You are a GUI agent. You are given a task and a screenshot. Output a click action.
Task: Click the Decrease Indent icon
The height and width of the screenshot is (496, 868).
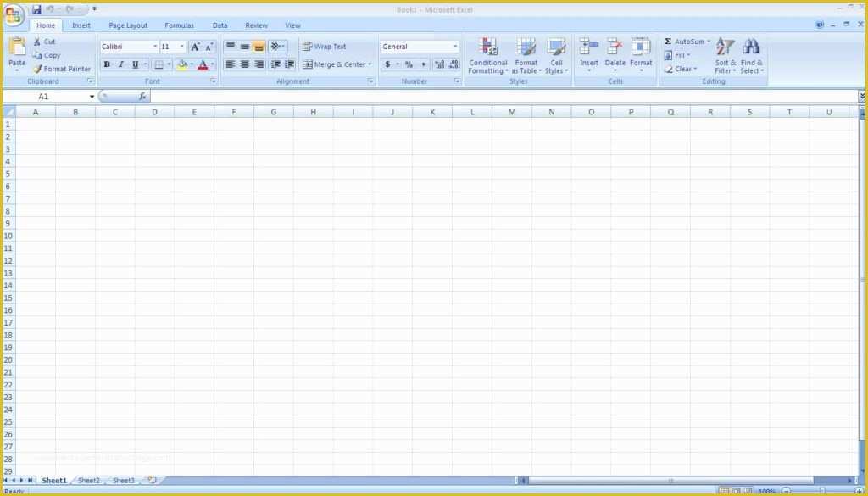(x=275, y=64)
